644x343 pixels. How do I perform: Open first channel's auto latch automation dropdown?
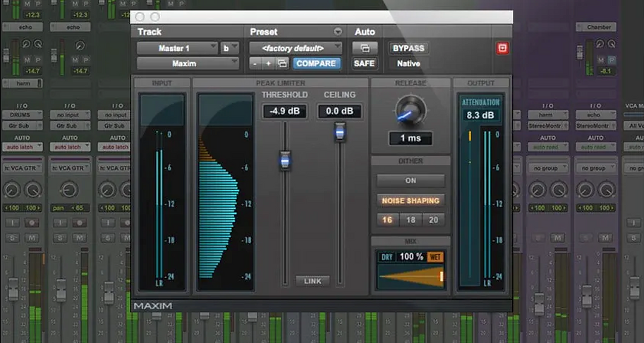click(x=23, y=147)
